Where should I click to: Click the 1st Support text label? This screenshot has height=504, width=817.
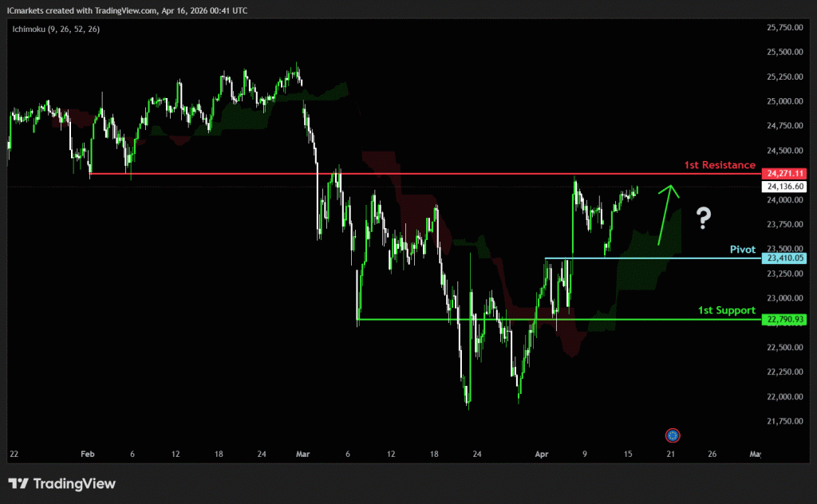pos(726,310)
